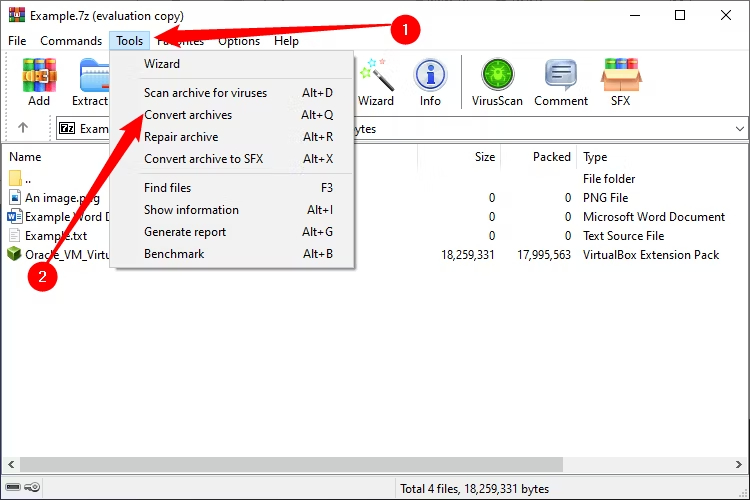Click the Info toolbar icon
750x500 pixels.
pos(430,81)
